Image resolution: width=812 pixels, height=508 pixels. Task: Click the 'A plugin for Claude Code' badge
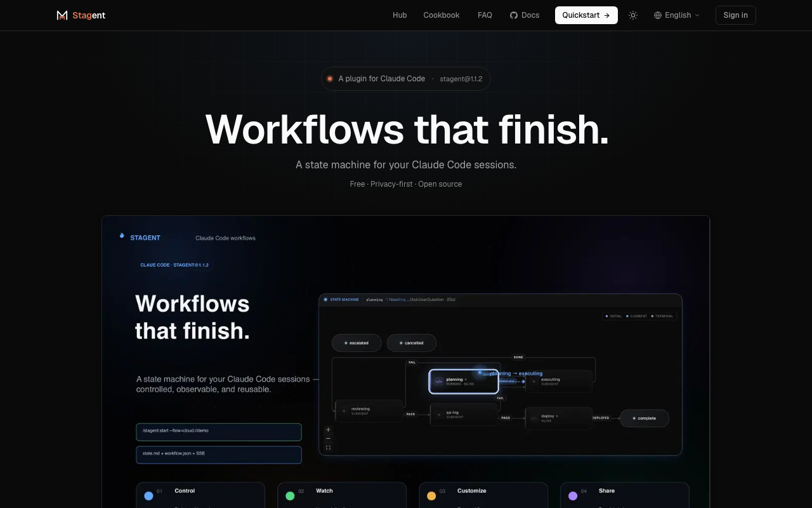tap(406, 79)
